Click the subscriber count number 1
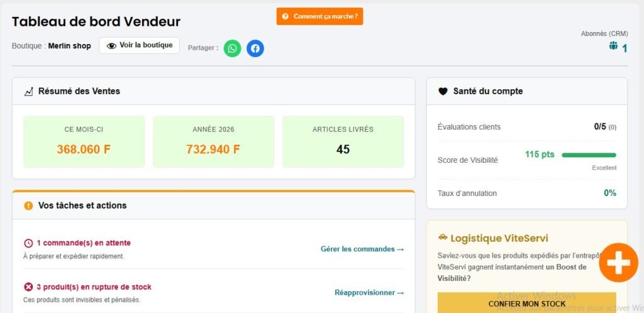 pos(625,49)
